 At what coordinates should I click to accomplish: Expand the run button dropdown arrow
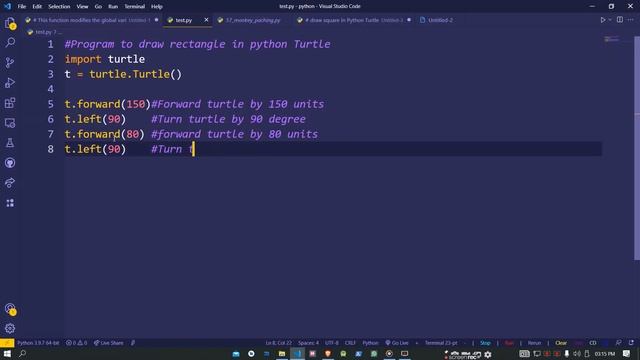pos(610,20)
